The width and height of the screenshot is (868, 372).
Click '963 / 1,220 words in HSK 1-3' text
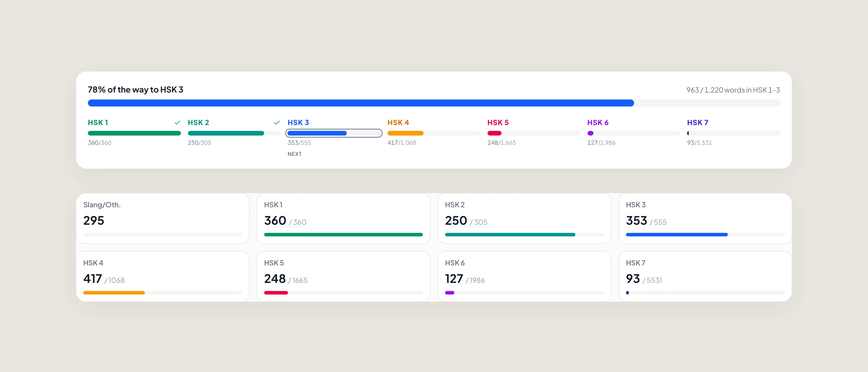pyautogui.click(x=733, y=90)
